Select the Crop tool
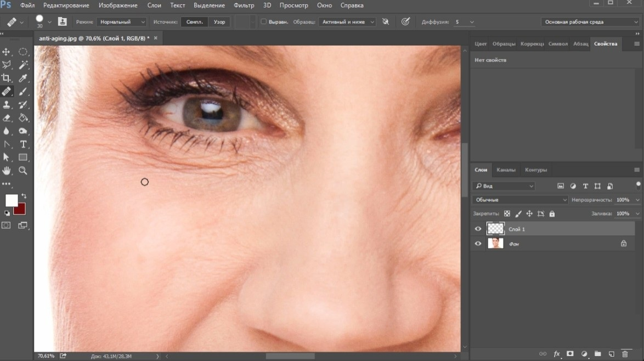The image size is (644, 361). [6, 77]
